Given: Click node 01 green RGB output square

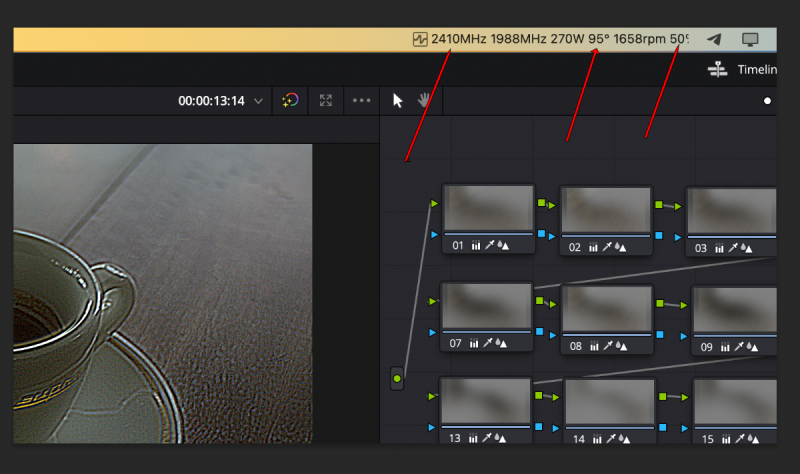Looking at the screenshot, I should (541, 203).
